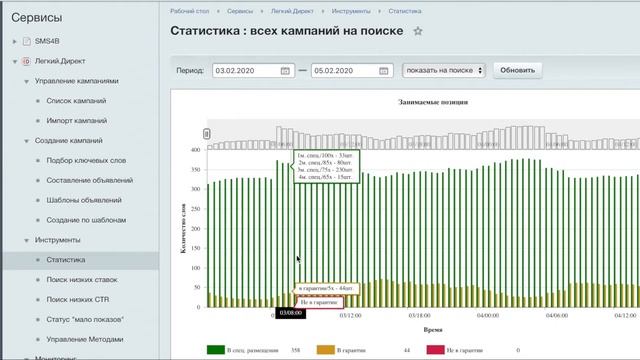Click the 'Не в гарантии' chart tooltip
This screenshot has height=360, width=640.
(319, 302)
